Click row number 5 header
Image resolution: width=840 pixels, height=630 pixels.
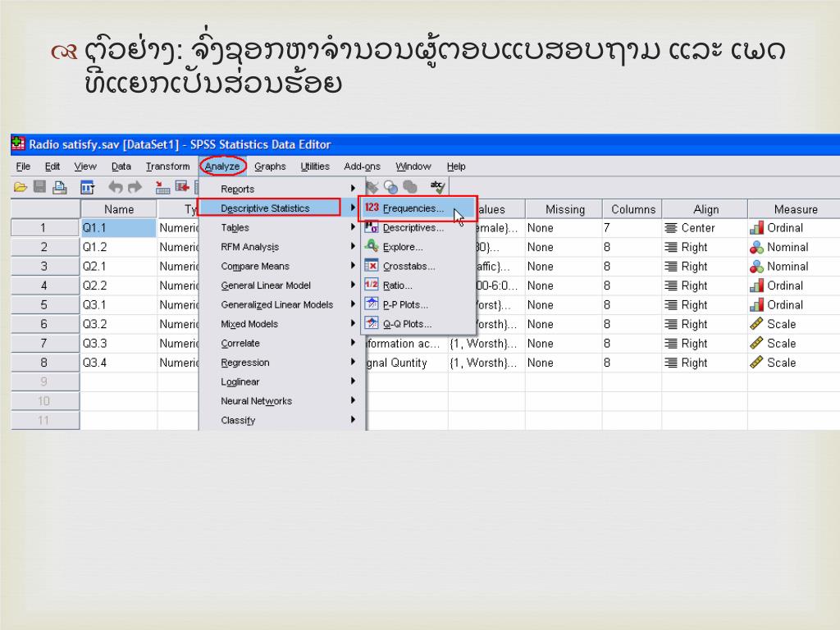(x=45, y=305)
